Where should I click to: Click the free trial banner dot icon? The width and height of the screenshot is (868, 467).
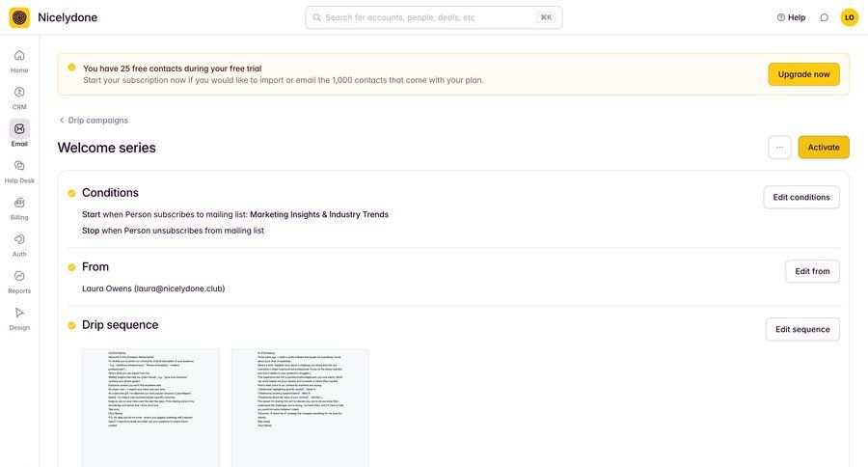pos(71,68)
